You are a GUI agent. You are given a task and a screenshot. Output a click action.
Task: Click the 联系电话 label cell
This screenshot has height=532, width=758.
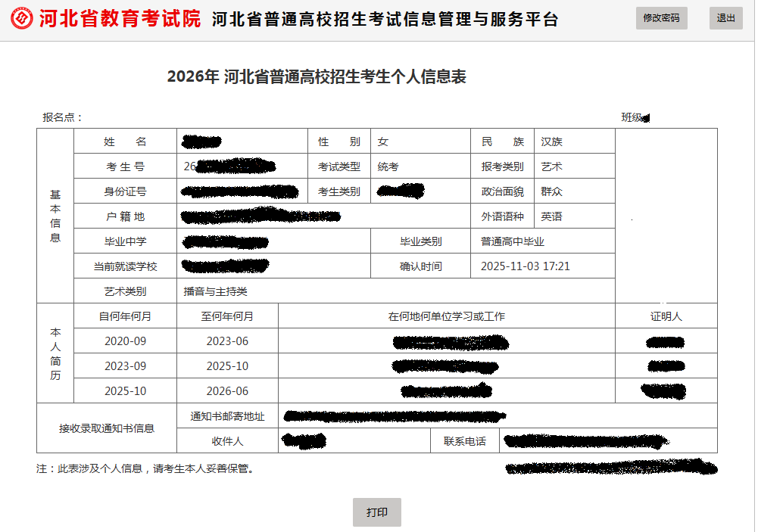(463, 440)
